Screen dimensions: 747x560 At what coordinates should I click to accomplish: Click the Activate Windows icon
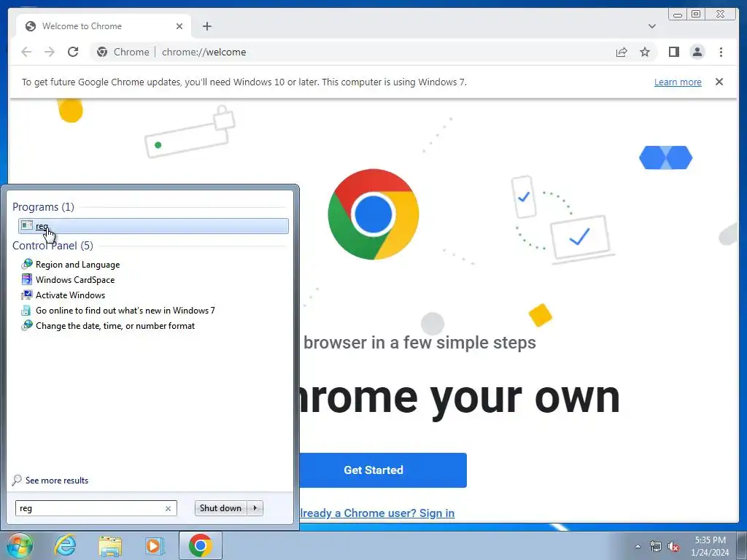coord(27,295)
